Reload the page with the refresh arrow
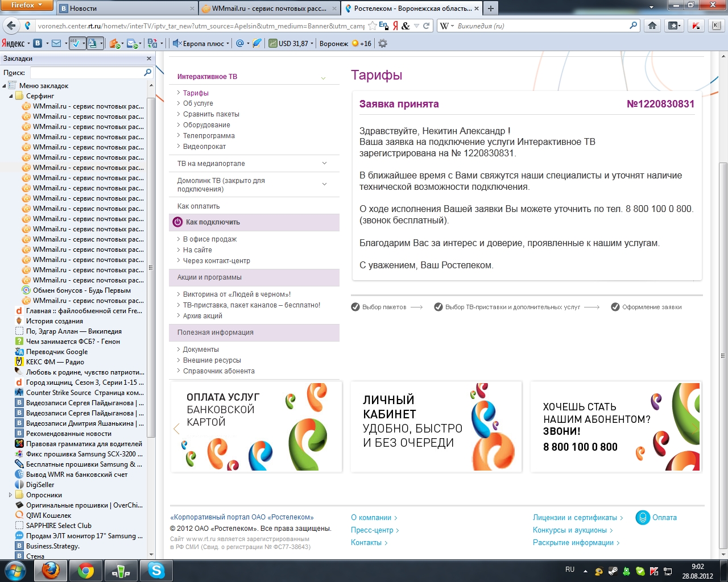This screenshot has width=728, height=582. (426, 26)
